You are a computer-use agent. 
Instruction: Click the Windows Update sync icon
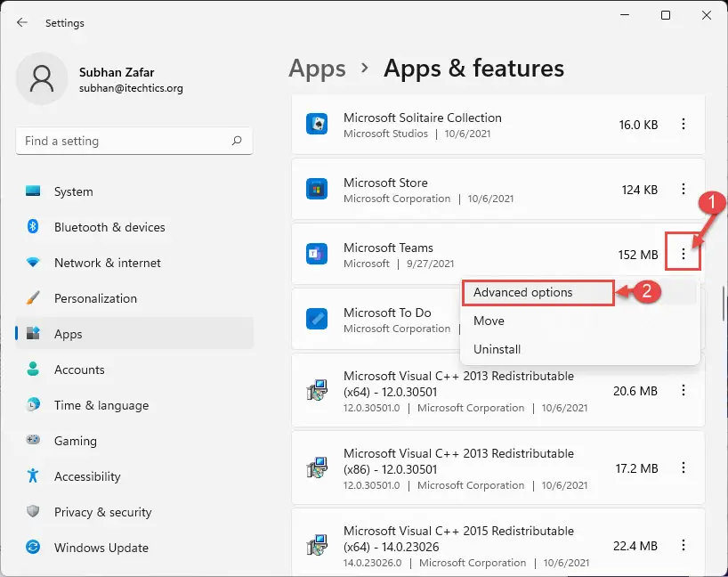tap(33, 548)
